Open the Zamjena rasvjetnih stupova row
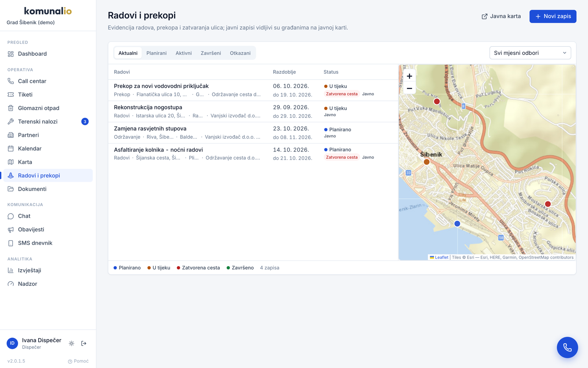The height and width of the screenshot is (368, 588). (x=253, y=133)
